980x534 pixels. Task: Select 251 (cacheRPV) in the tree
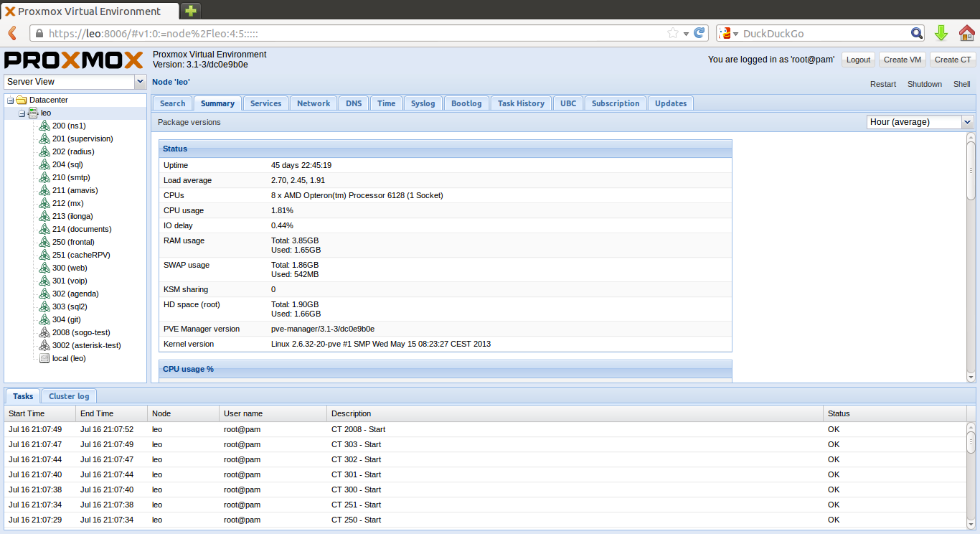pos(81,255)
